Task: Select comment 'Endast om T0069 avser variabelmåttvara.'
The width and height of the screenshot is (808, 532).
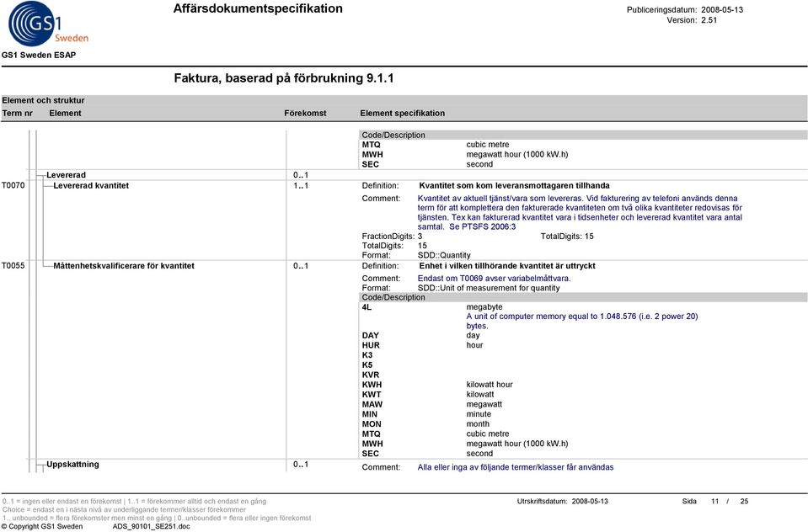Action: pos(495,278)
